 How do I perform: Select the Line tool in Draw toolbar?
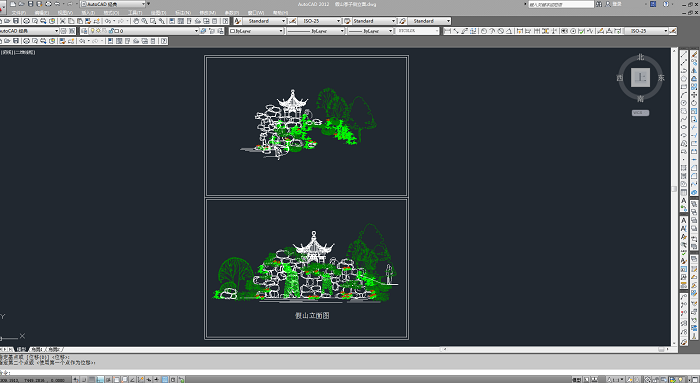(x=684, y=54)
